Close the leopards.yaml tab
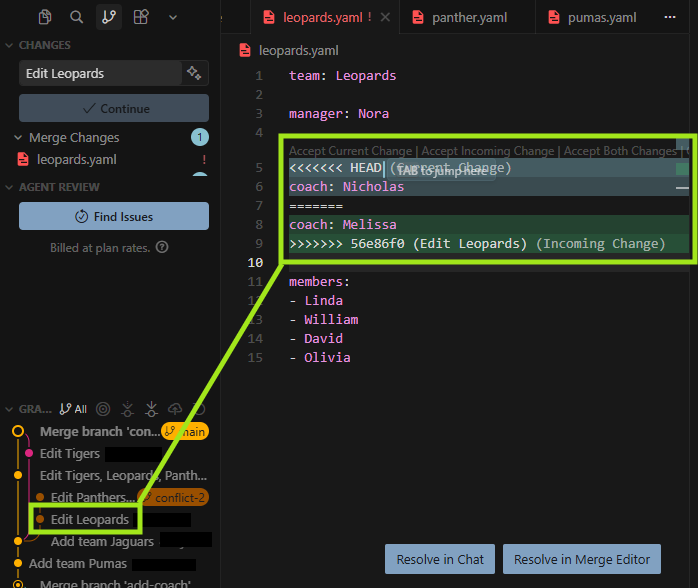This screenshot has width=698, height=588. pos(386,17)
